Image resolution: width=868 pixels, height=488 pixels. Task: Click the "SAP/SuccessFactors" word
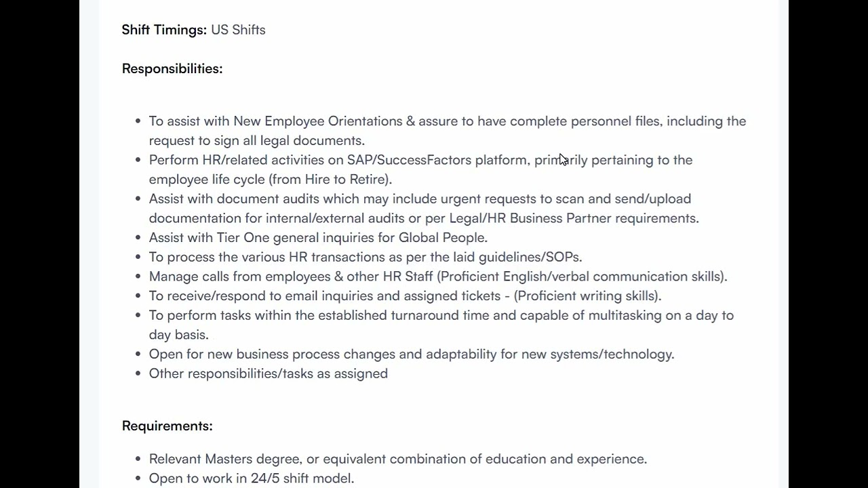tap(409, 160)
